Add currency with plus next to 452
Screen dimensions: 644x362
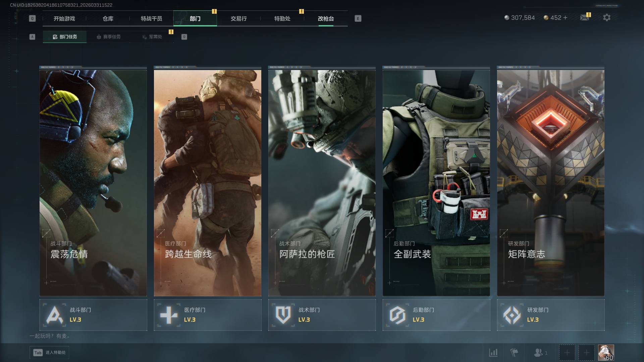coord(566,17)
